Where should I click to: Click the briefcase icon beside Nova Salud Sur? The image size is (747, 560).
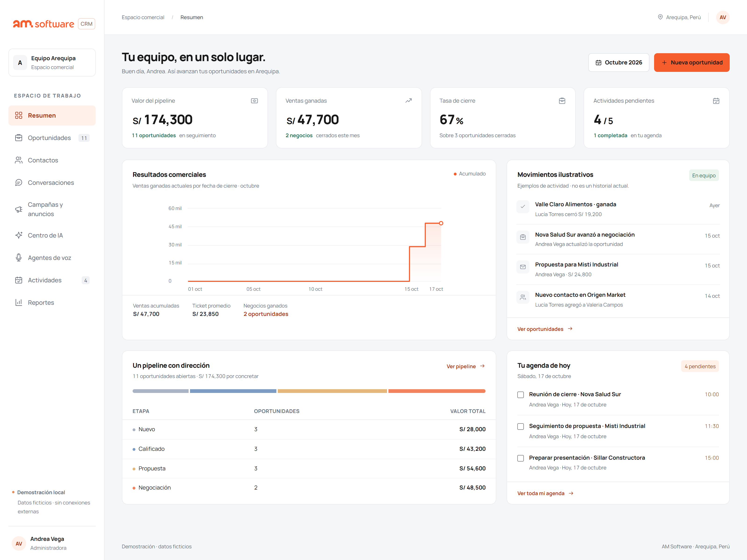tap(523, 237)
